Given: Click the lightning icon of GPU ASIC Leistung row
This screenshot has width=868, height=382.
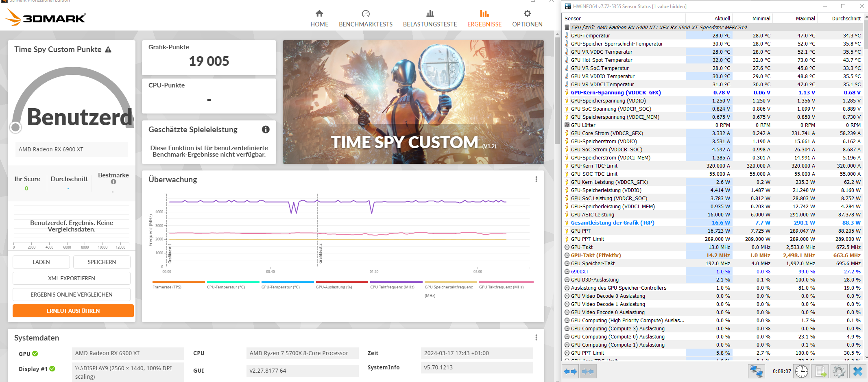Looking at the screenshot, I should [567, 215].
